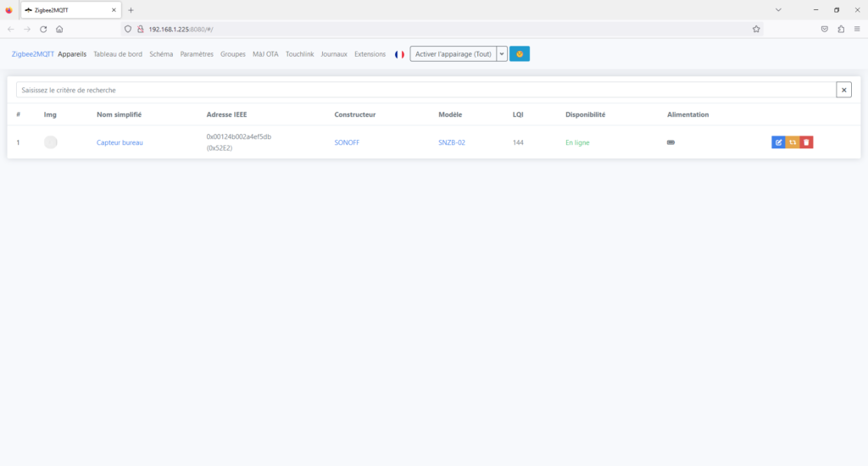
Task: Expand the pairing options dropdown arrow
Action: (502, 54)
